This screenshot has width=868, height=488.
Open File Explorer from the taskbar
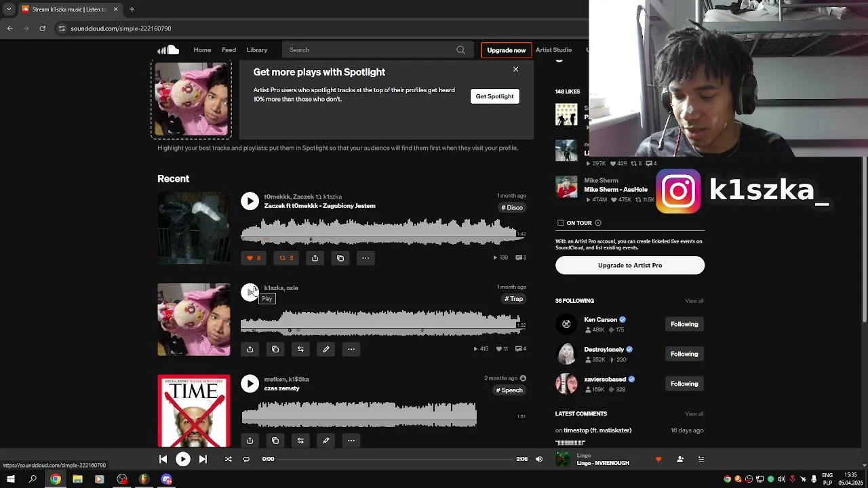click(x=77, y=479)
